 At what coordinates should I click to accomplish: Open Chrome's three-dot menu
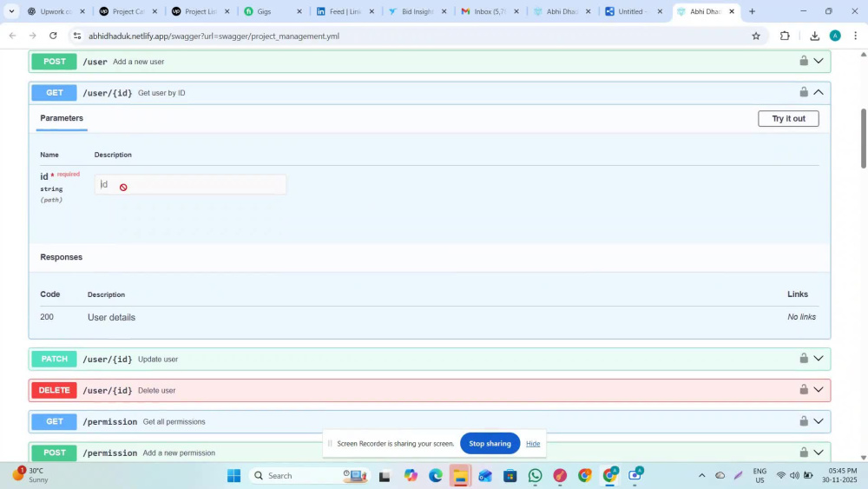pyautogui.click(x=855, y=36)
